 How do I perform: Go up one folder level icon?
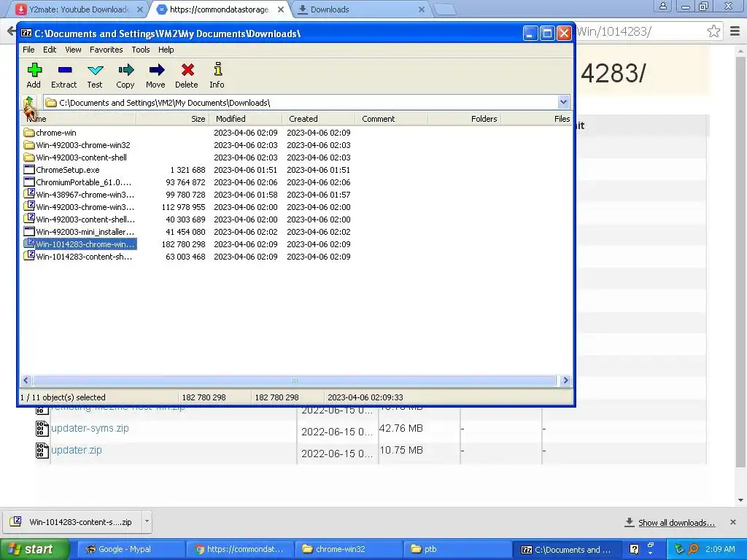point(29,102)
